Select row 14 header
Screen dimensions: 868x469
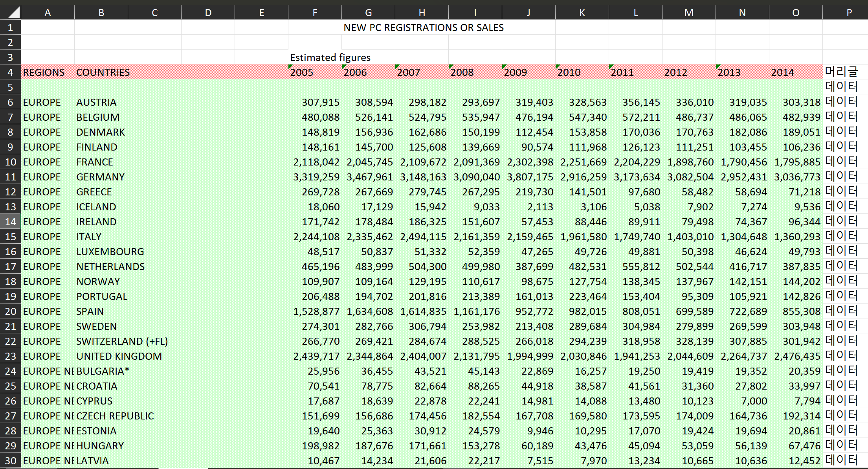coord(10,222)
